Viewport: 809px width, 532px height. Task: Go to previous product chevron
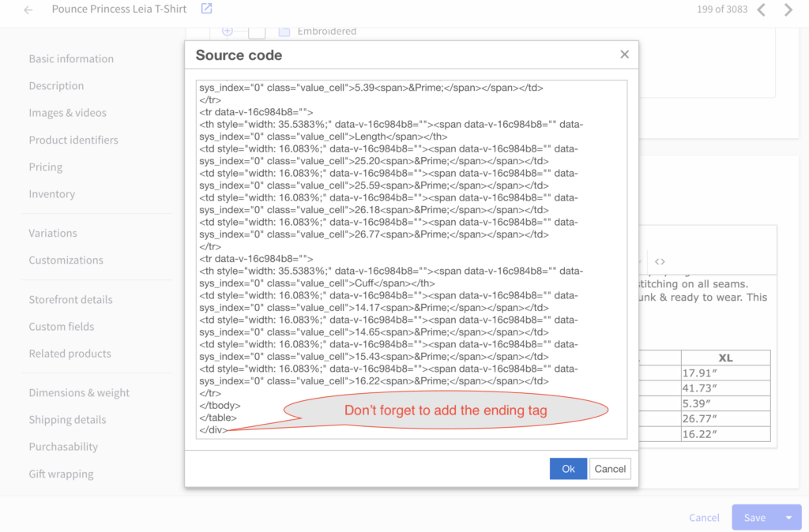762,9
